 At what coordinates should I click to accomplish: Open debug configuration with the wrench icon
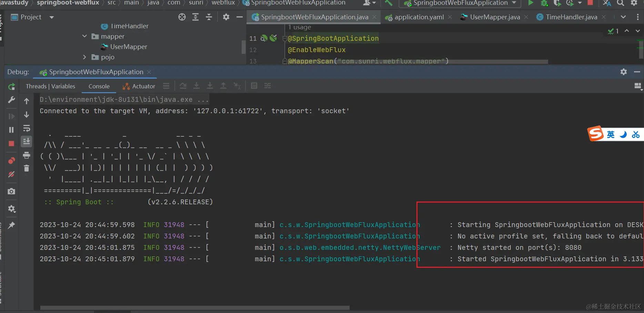[x=11, y=100]
